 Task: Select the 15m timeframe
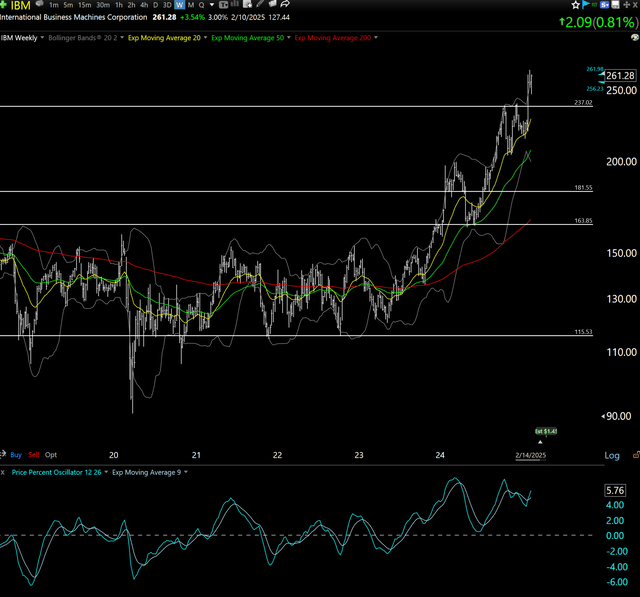point(84,5)
